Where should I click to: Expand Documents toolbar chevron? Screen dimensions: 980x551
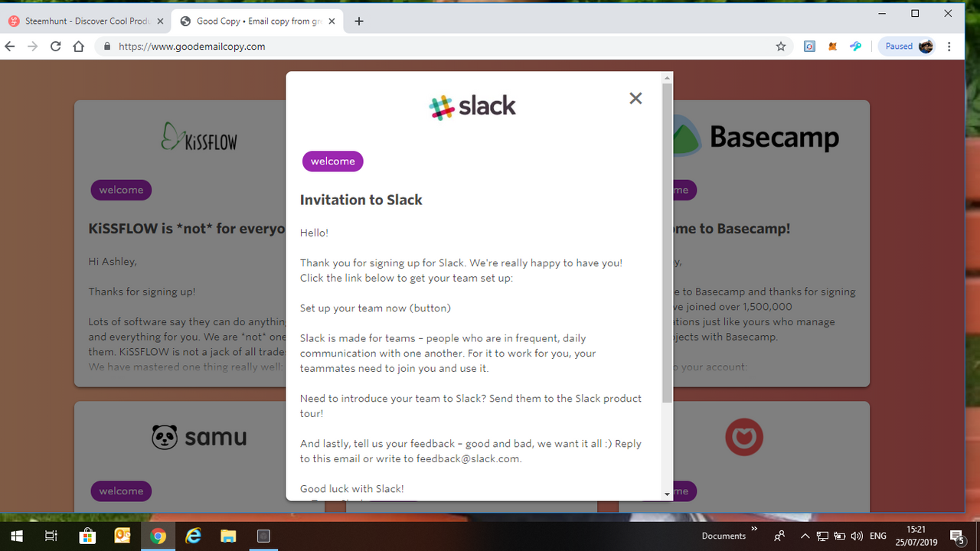point(754,530)
